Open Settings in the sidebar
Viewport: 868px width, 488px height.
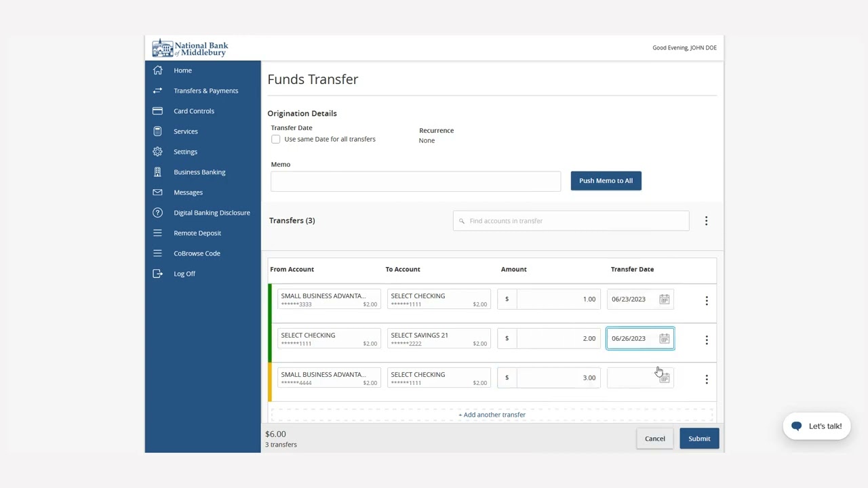point(185,152)
